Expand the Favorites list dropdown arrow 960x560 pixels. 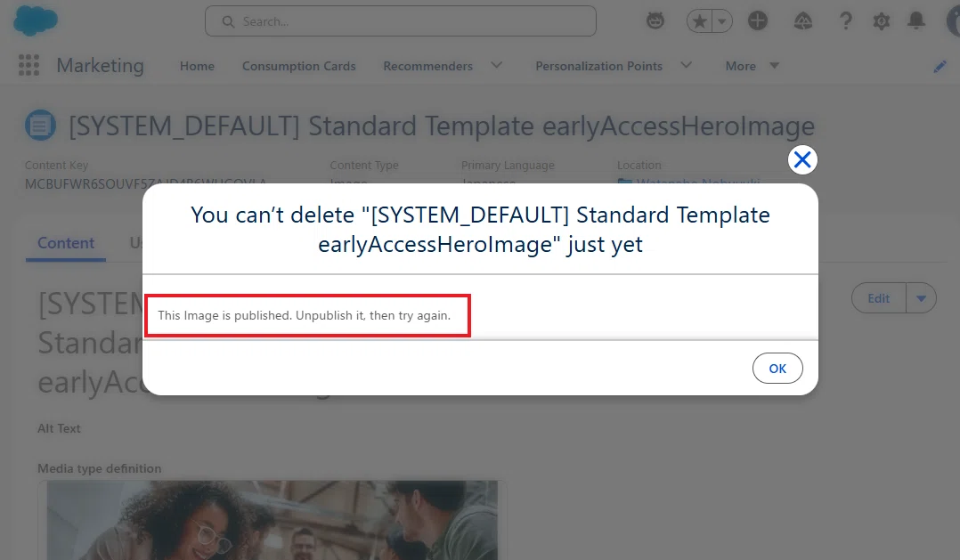[x=722, y=21]
